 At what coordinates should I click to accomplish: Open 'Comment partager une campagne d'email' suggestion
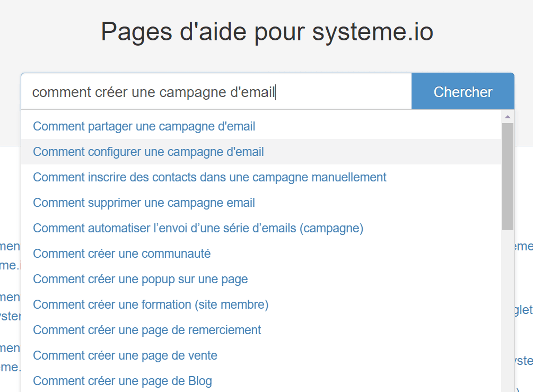(261, 126)
